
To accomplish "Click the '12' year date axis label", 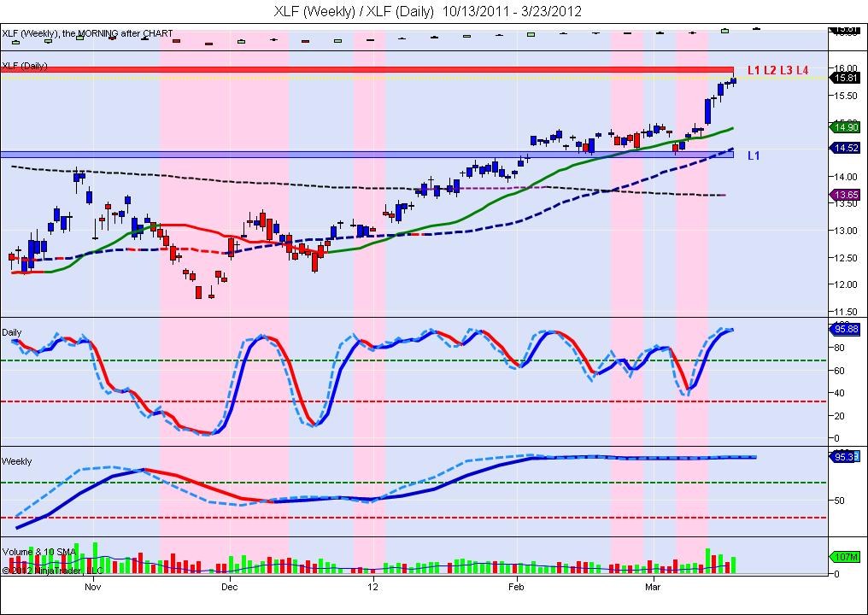I will [373, 587].
